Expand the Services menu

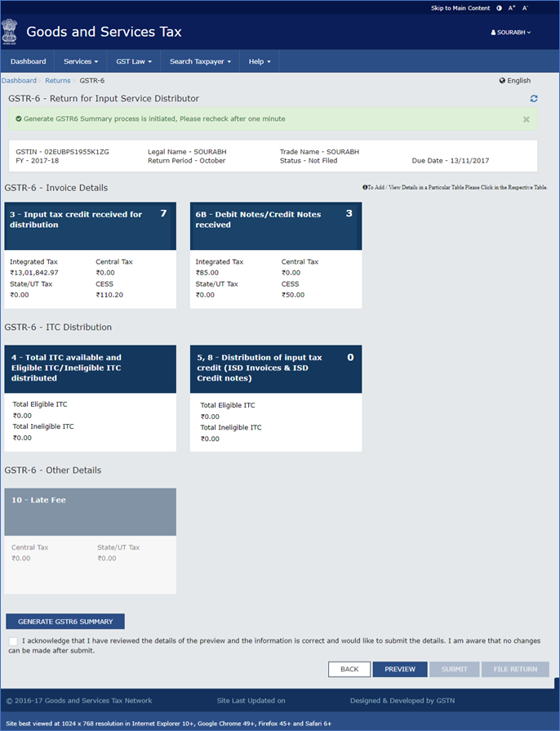[81, 61]
